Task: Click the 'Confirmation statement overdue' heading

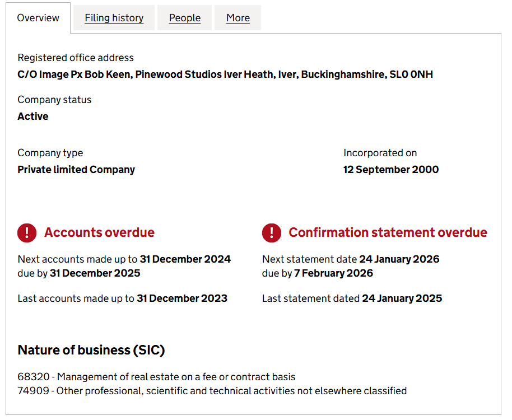Action: coord(388,232)
